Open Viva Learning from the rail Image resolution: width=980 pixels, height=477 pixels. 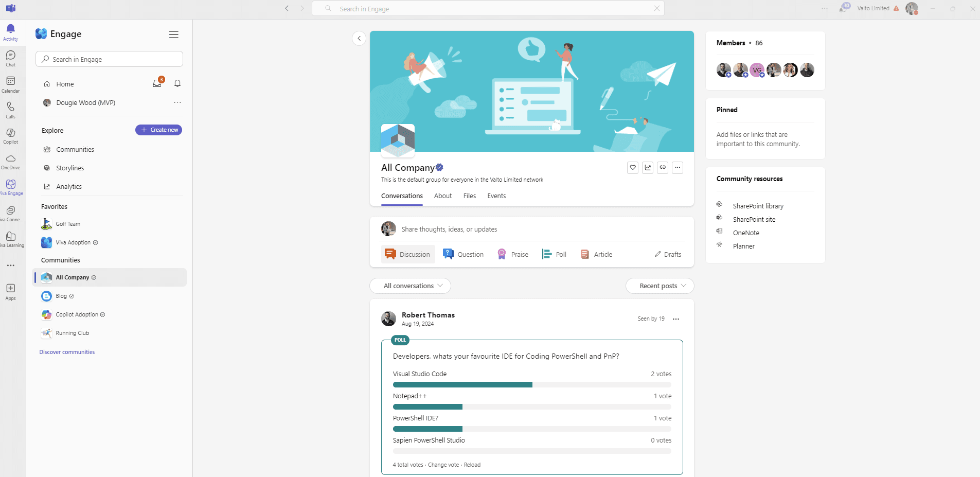[10, 239]
